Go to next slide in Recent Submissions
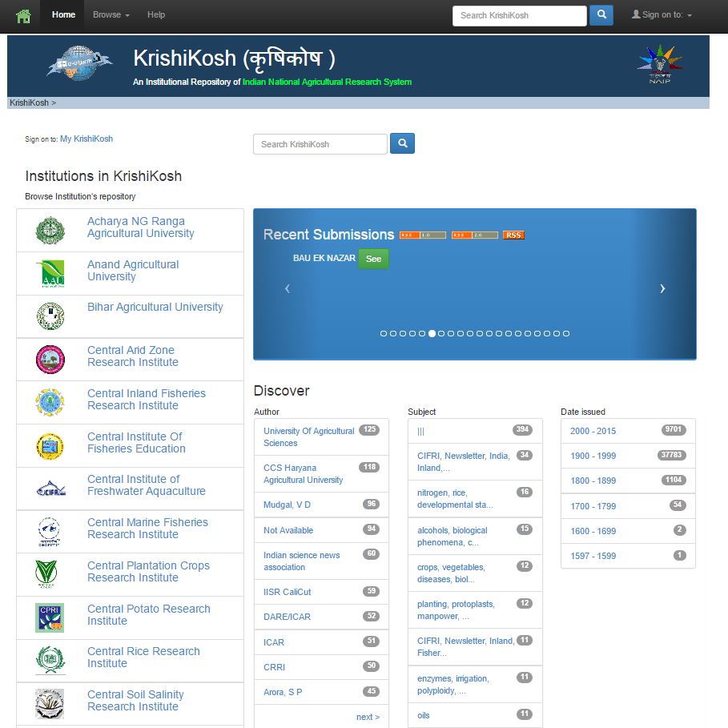This screenshot has width=728, height=728. [x=662, y=288]
